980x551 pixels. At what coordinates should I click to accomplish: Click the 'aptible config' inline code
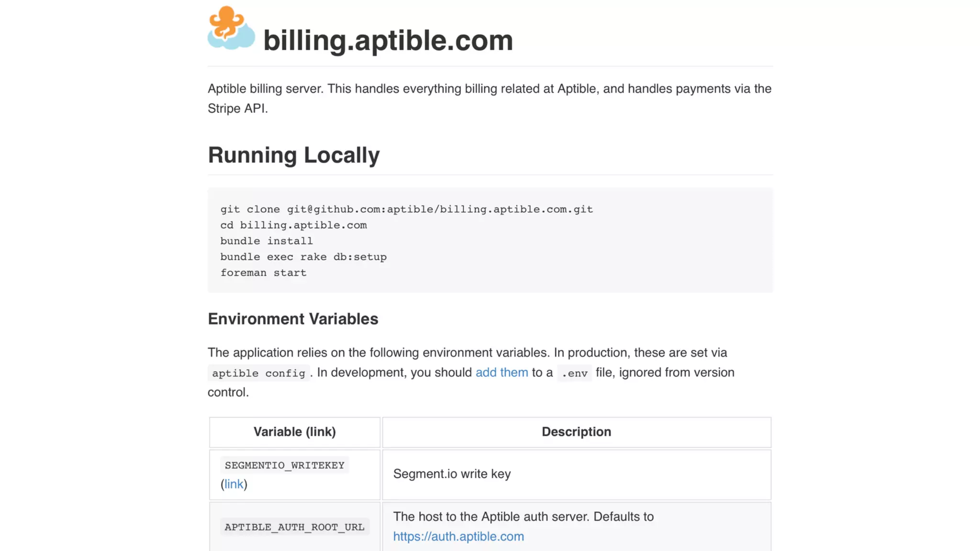(x=258, y=373)
